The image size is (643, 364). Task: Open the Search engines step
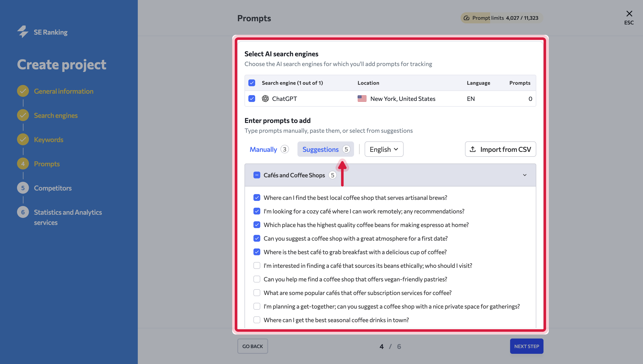[56, 116]
